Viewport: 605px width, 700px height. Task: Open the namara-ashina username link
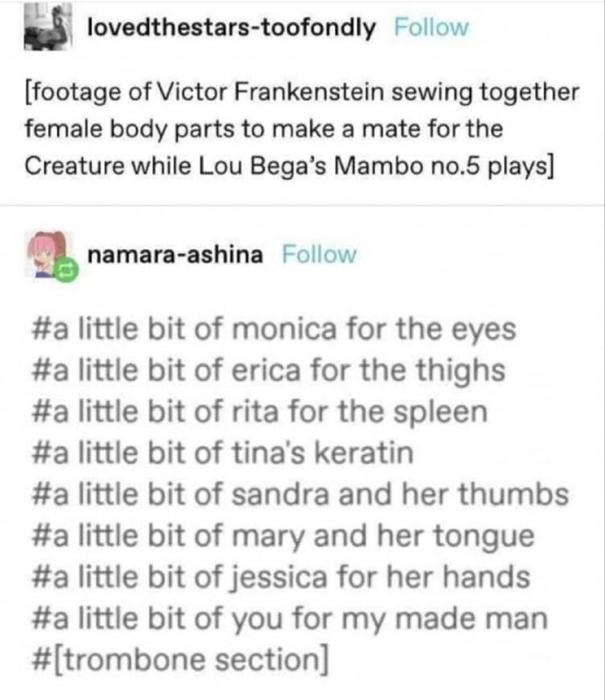175,255
